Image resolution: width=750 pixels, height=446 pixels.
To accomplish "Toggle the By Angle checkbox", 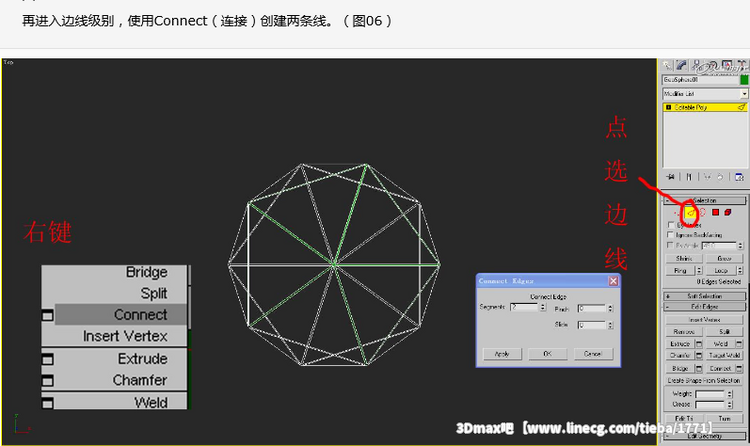I will tap(671, 245).
